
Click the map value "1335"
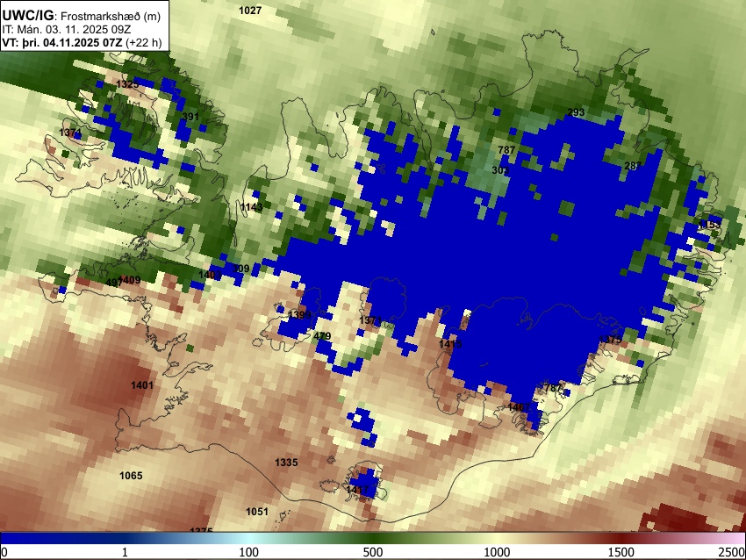[x=286, y=462]
